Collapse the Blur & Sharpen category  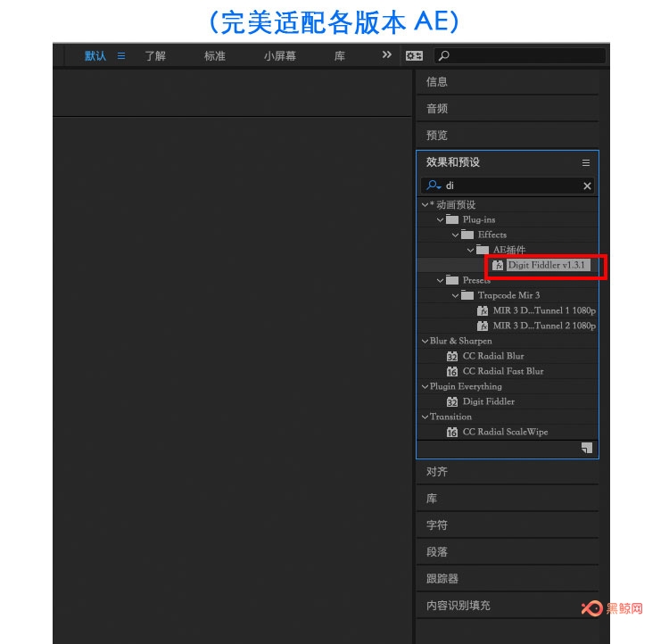point(425,341)
